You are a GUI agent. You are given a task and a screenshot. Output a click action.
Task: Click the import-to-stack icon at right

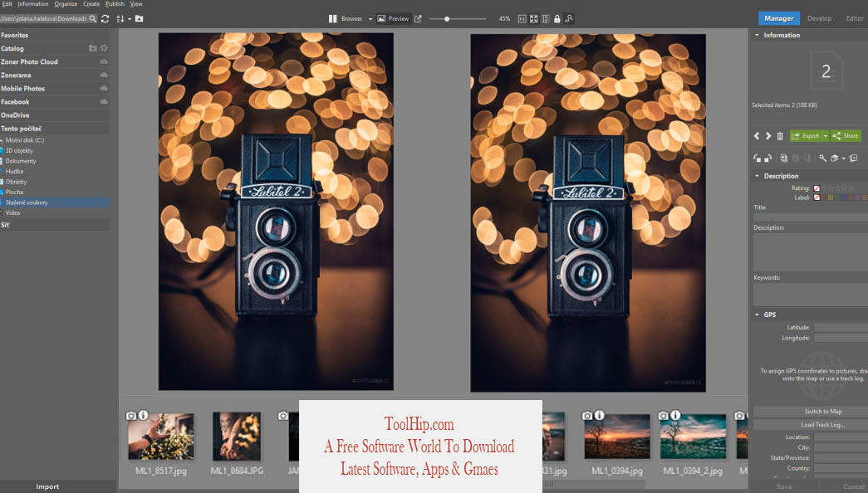tap(854, 159)
